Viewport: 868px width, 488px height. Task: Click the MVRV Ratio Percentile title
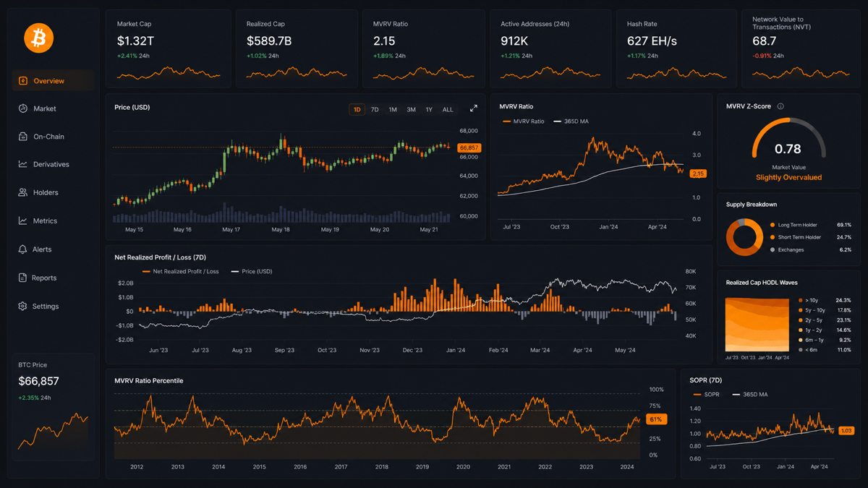click(x=149, y=380)
